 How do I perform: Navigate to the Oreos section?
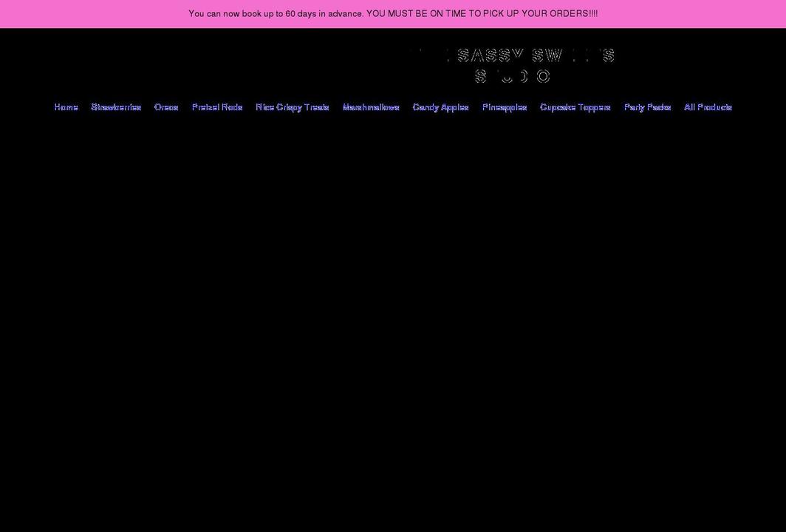click(166, 106)
